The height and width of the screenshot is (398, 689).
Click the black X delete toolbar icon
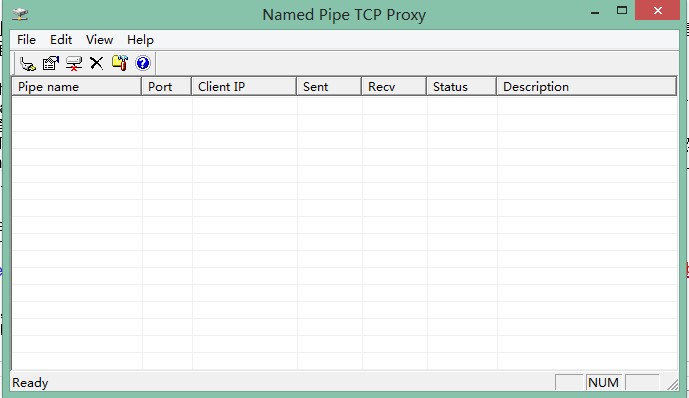click(97, 63)
